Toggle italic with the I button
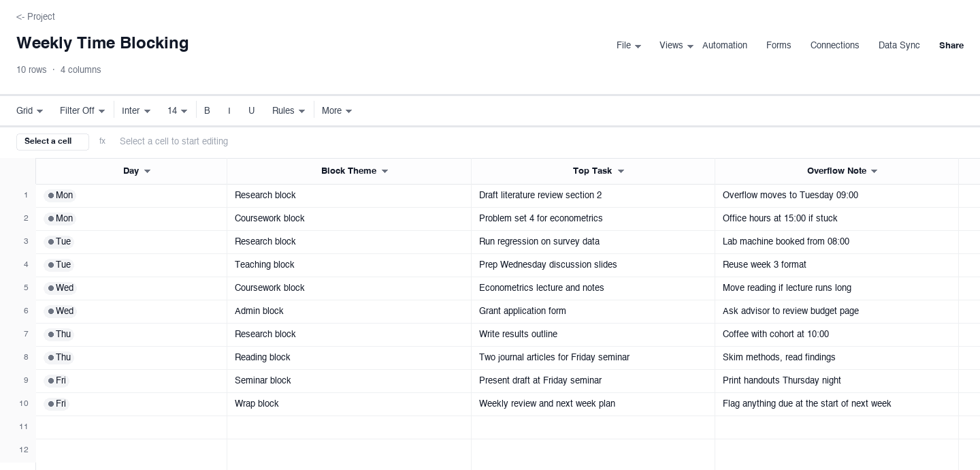 [x=229, y=110]
